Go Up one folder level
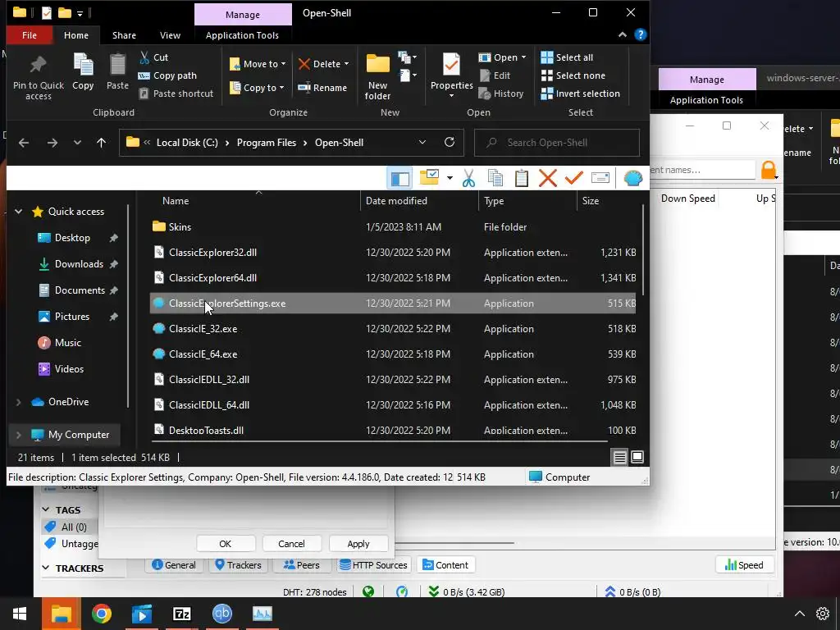The height and width of the screenshot is (630, 840). pyautogui.click(x=101, y=143)
